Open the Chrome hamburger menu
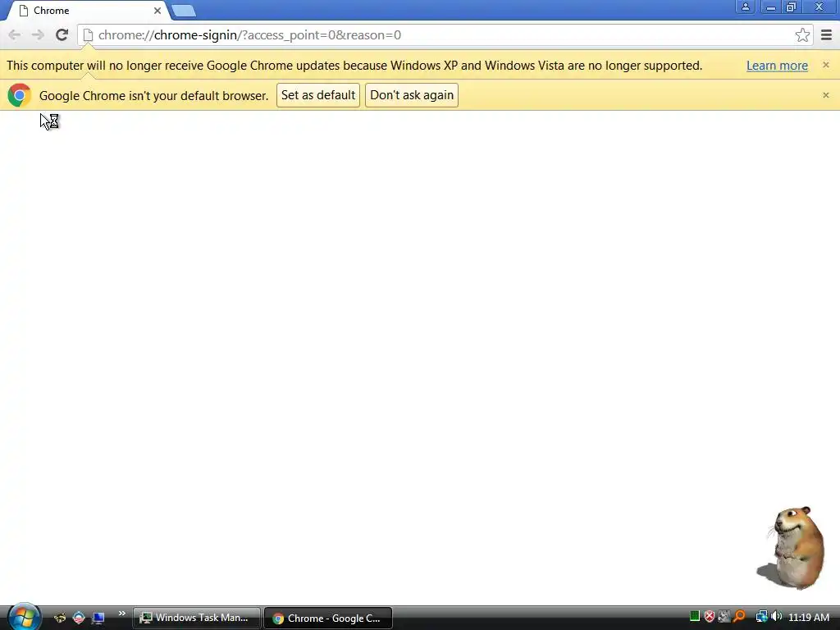This screenshot has height=630, width=840. click(x=826, y=35)
